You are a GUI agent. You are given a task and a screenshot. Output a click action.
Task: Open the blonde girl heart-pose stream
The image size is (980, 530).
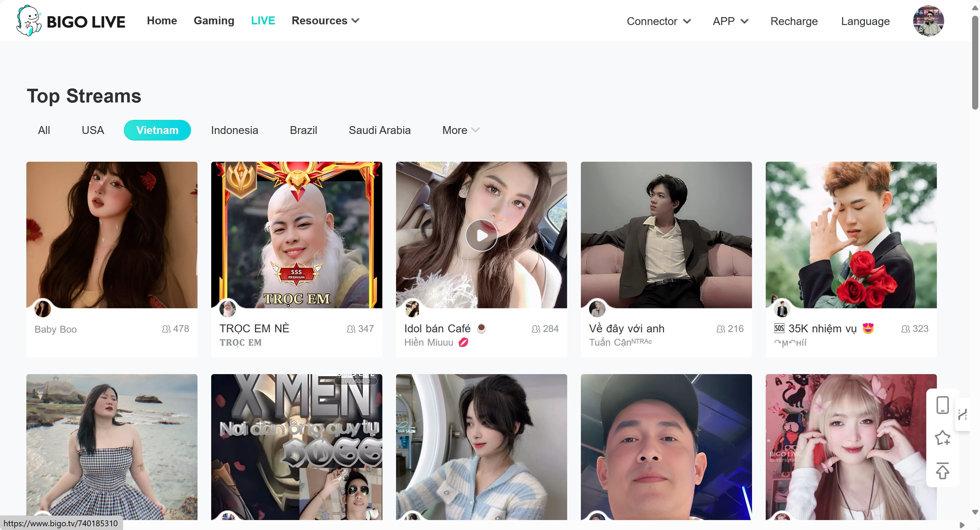coord(851,447)
